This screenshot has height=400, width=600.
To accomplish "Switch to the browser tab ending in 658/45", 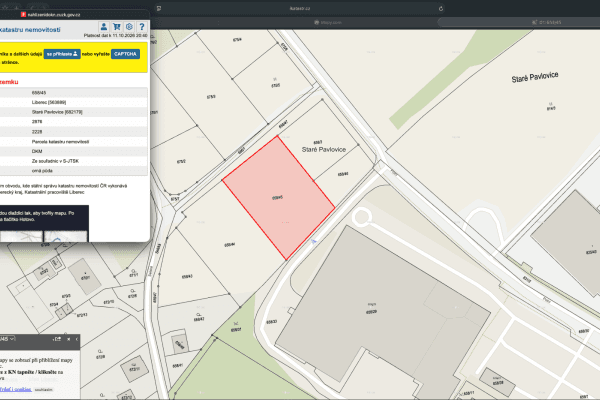I will coord(546,22).
